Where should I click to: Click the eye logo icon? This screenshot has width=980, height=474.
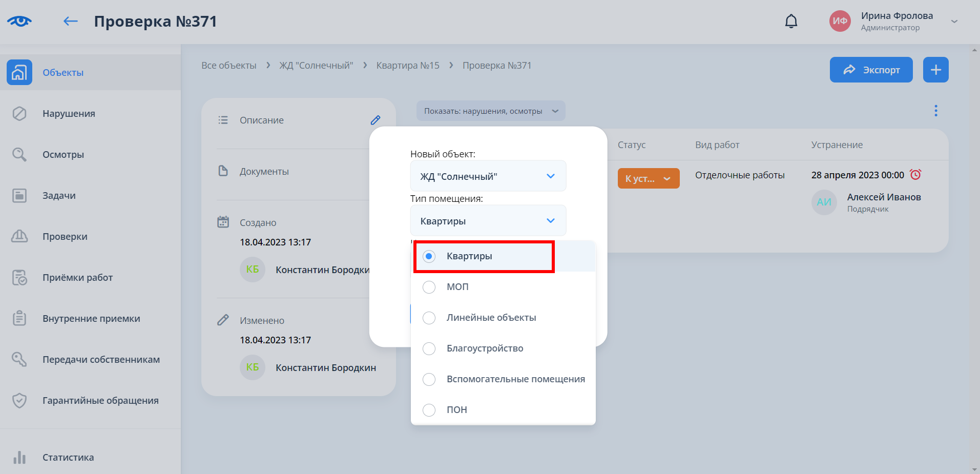point(19,21)
